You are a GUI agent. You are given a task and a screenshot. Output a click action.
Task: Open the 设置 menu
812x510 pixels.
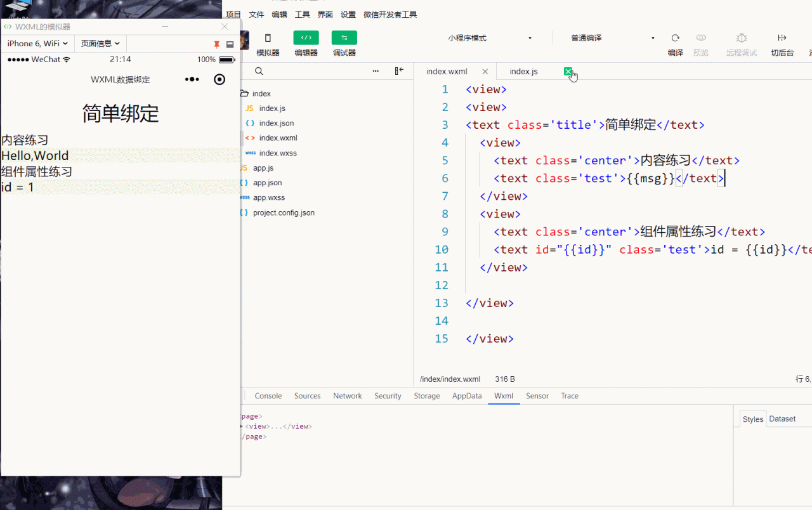tap(348, 15)
